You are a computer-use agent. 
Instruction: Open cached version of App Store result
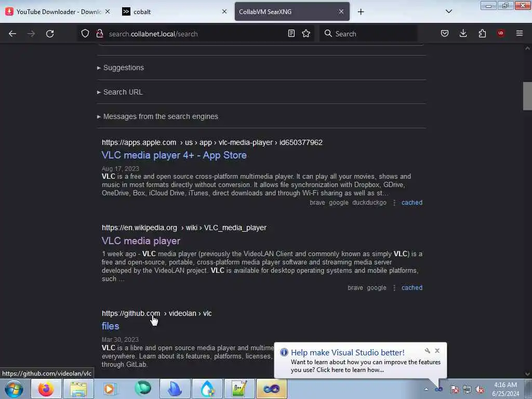412,203
